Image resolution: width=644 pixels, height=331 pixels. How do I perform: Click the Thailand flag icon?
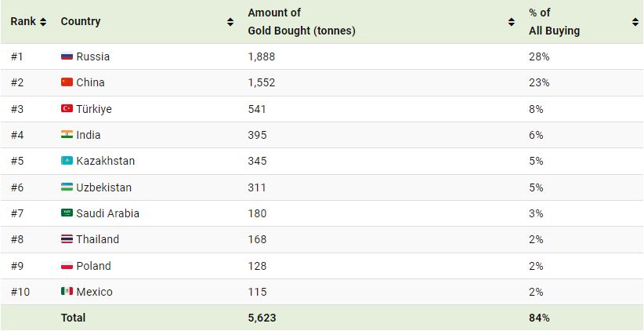[67, 239]
